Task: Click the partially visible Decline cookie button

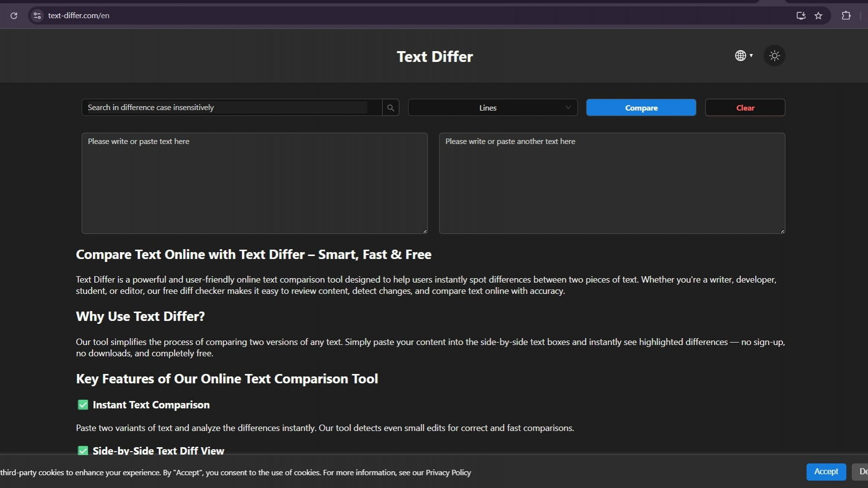Action: (x=861, y=472)
